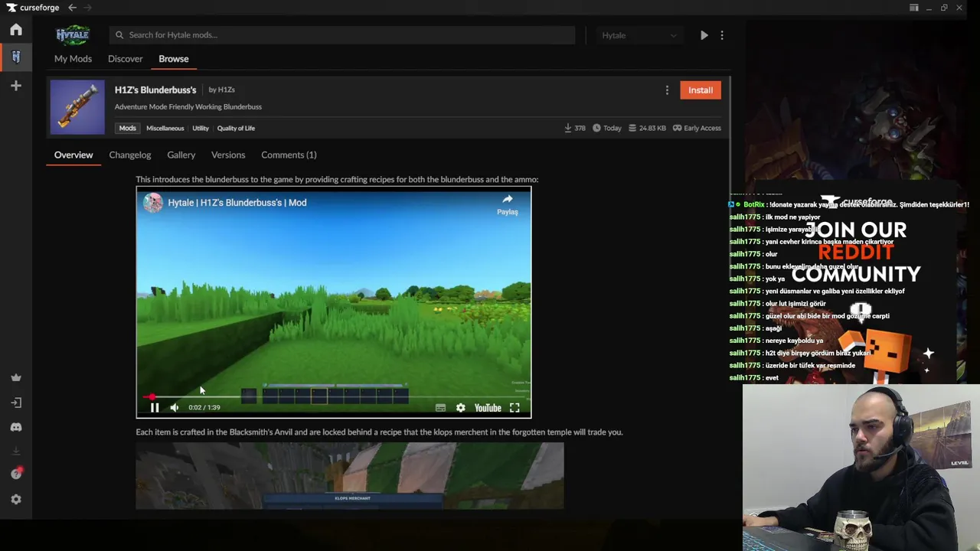The height and width of the screenshot is (551, 980).
Task: Click the Hytale logo in header
Action: point(73,35)
